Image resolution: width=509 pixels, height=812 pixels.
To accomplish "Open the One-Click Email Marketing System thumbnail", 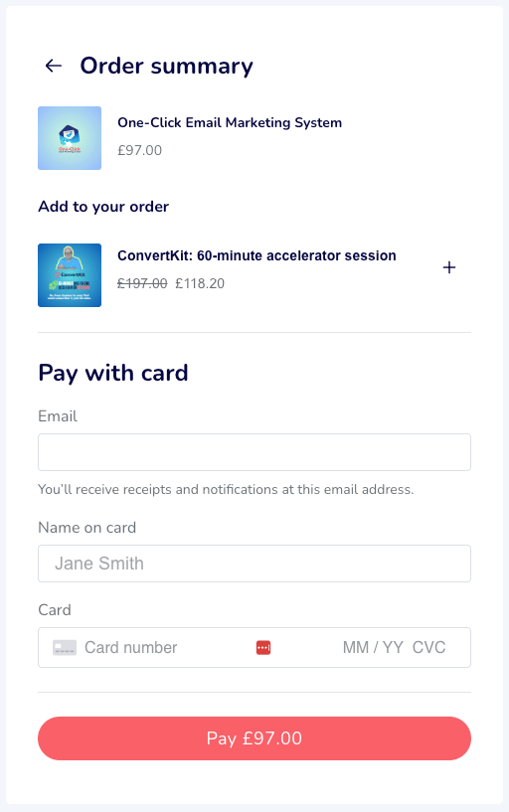I will (x=70, y=138).
